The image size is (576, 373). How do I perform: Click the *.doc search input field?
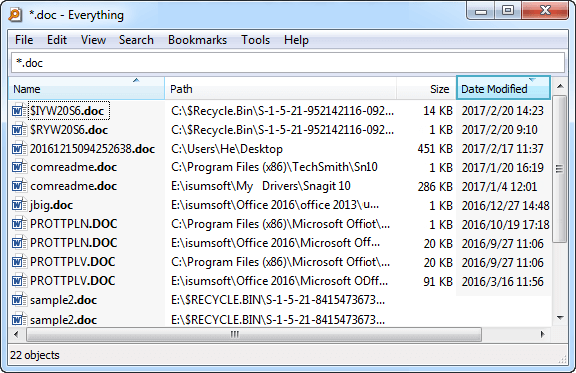coord(288,63)
